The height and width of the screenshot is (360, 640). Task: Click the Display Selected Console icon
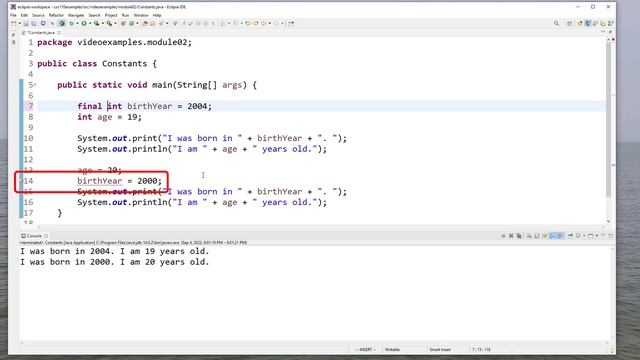point(578,236)
